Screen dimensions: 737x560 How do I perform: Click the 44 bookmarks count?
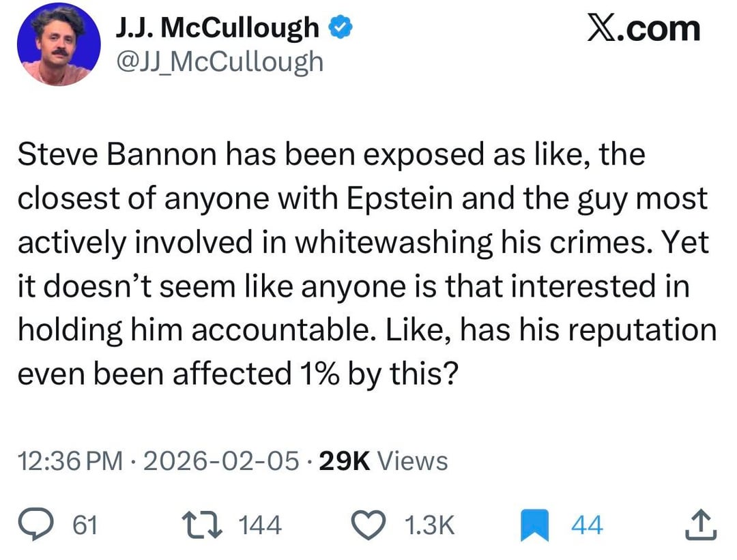coord(586,525)
